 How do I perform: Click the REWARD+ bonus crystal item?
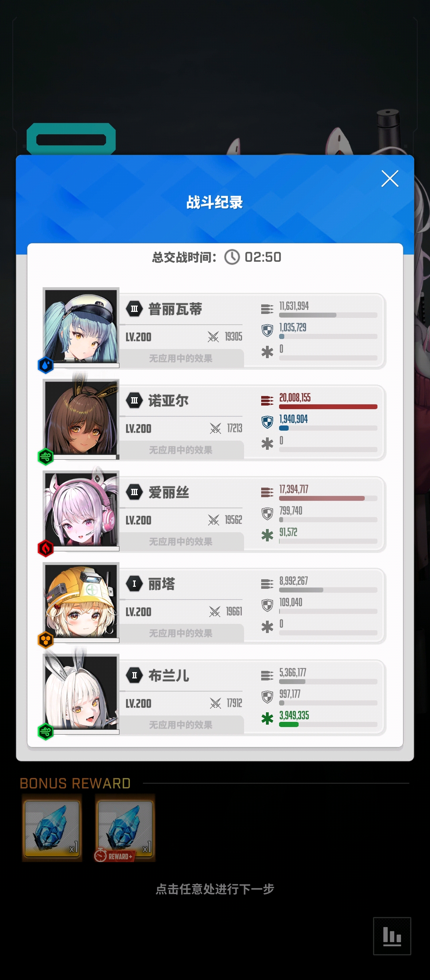coord(125,828)
